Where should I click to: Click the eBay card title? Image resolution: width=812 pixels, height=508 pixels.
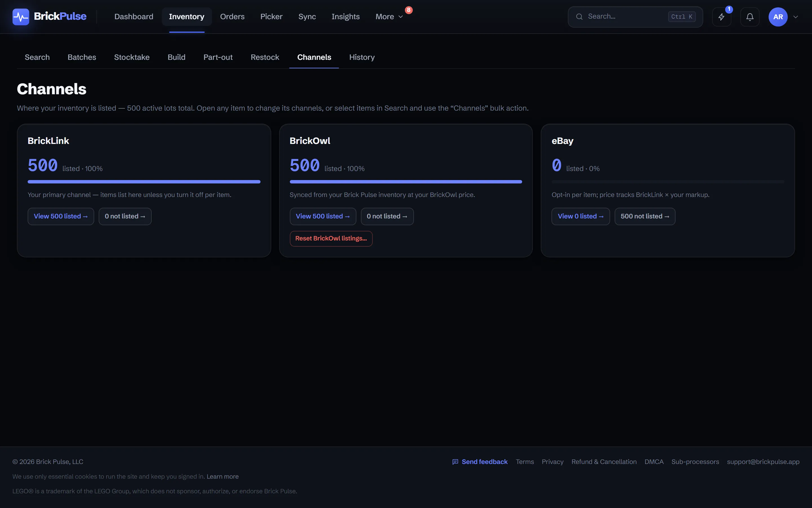[x=562, y=141]
